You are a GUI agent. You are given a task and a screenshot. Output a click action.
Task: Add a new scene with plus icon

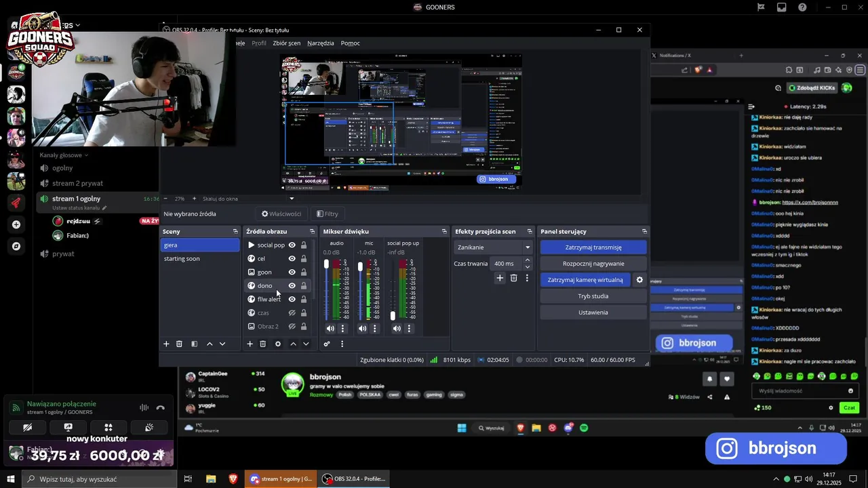[x=166, y=344]
